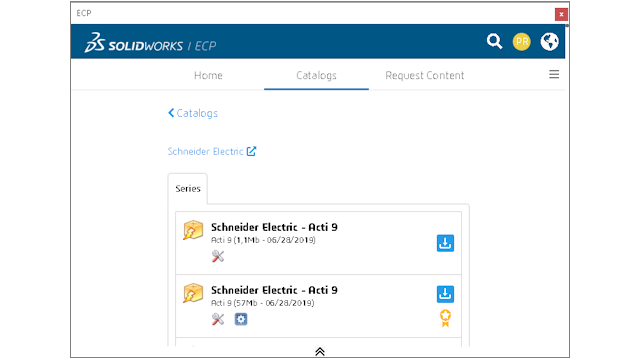Click tools icon under 57Mb Acti 9

218,319
